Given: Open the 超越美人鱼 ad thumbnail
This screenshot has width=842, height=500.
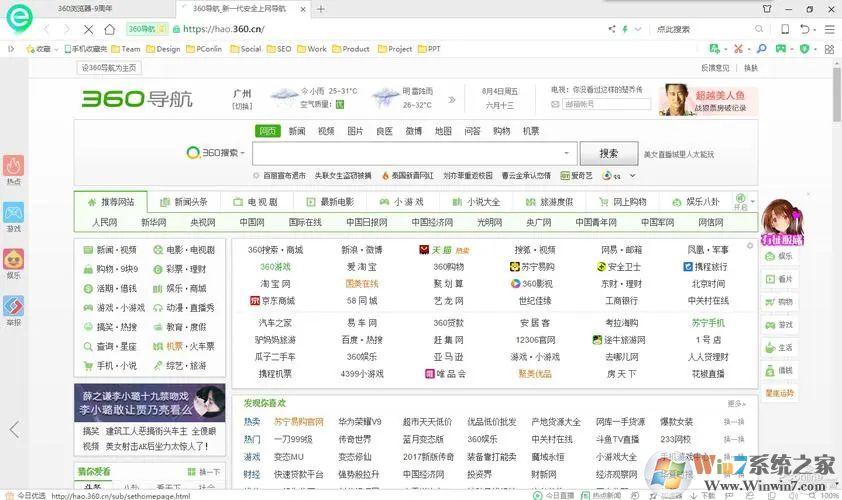Looking at the screenshot, I should (x=708, y=100).
